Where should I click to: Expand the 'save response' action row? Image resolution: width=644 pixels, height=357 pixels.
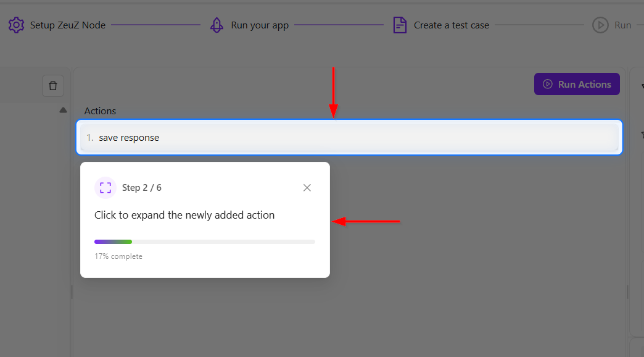coord(349,138)
